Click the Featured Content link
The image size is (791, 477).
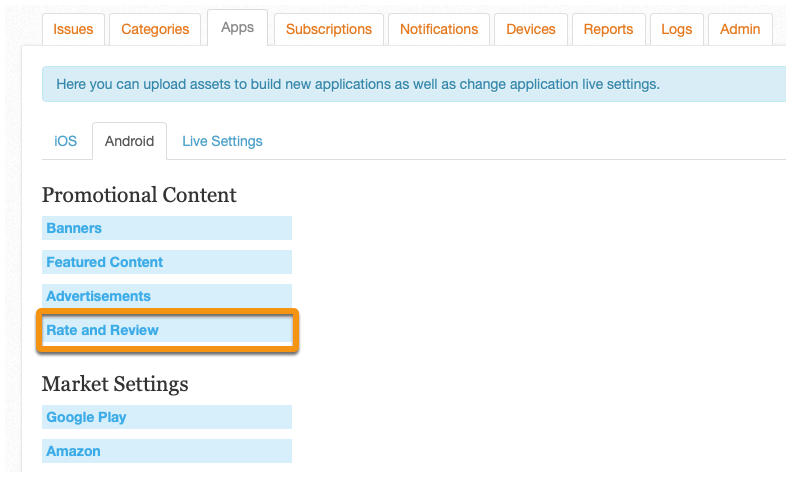point(166,262)
